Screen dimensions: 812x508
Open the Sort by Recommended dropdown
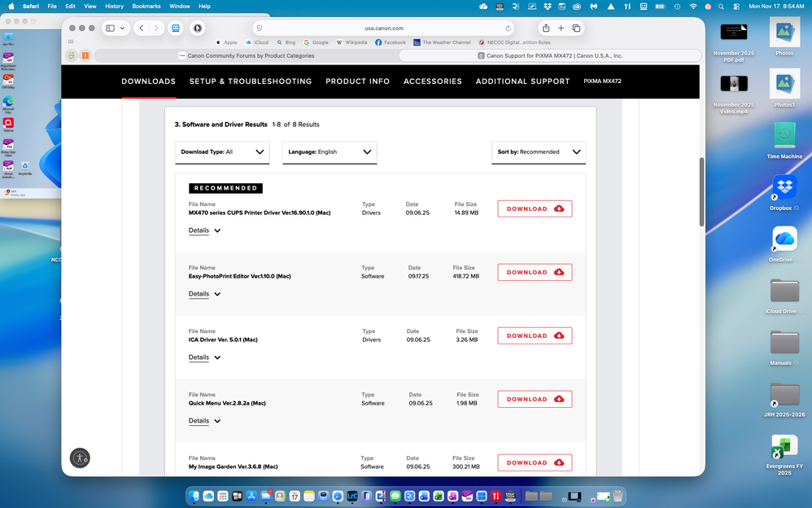click(539, 152)
